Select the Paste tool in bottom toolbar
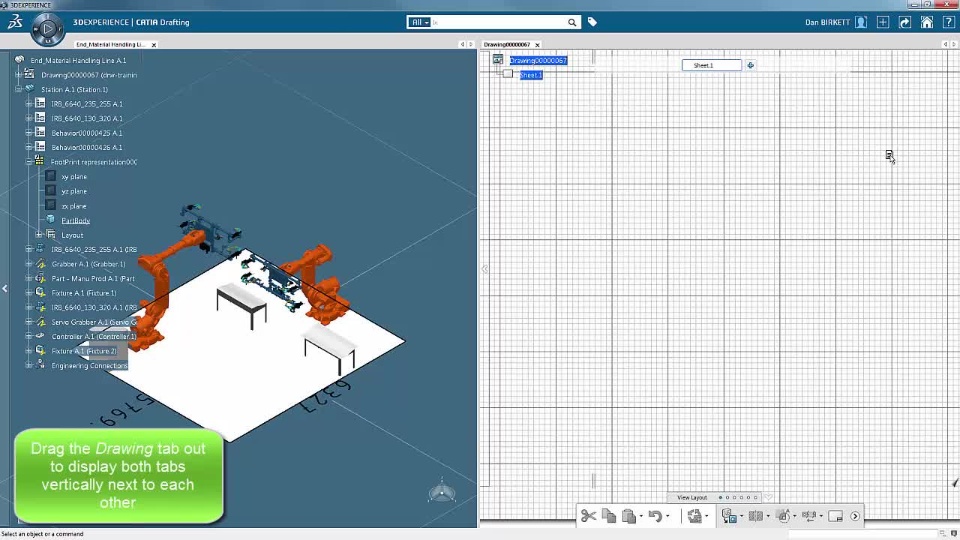The height and width of the screenshot is (540, 960). (x=629, y=516)
